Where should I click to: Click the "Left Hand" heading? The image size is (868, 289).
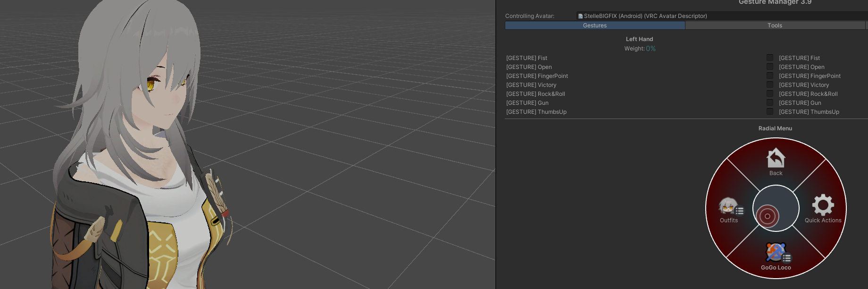[639, 39]
